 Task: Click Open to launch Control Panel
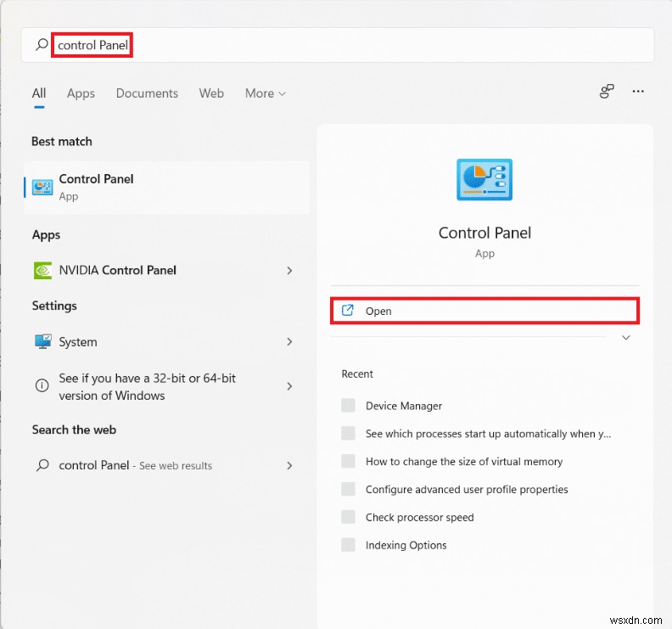point(484,311)
